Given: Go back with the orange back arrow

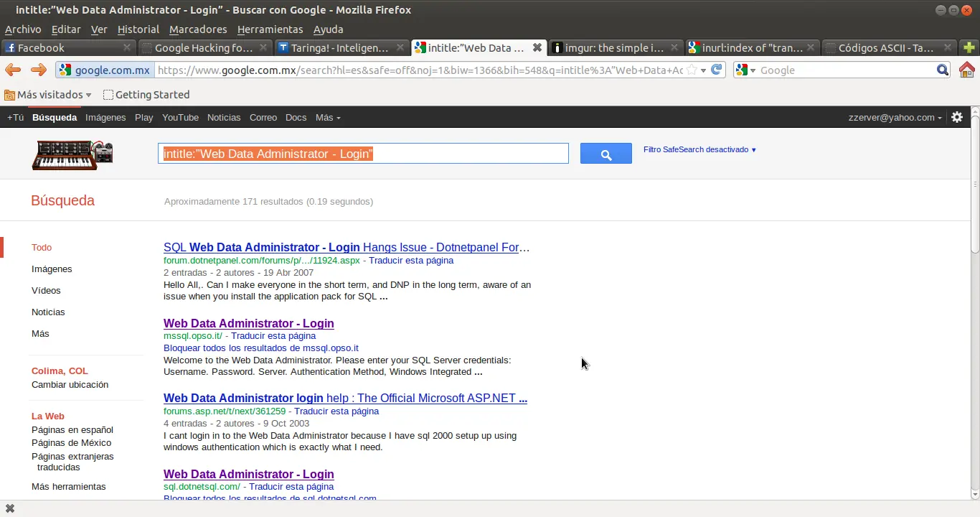Looking at the screenshot, I should click(x=13, y=70).
